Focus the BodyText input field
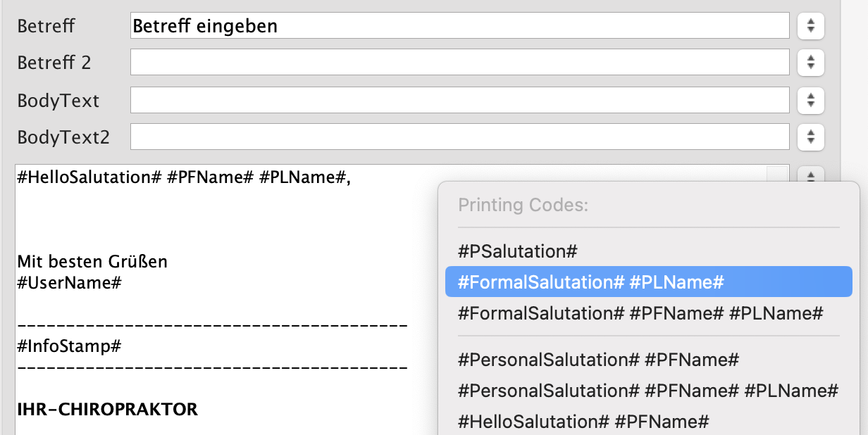 pyautogui.click(x=459, y=100)
